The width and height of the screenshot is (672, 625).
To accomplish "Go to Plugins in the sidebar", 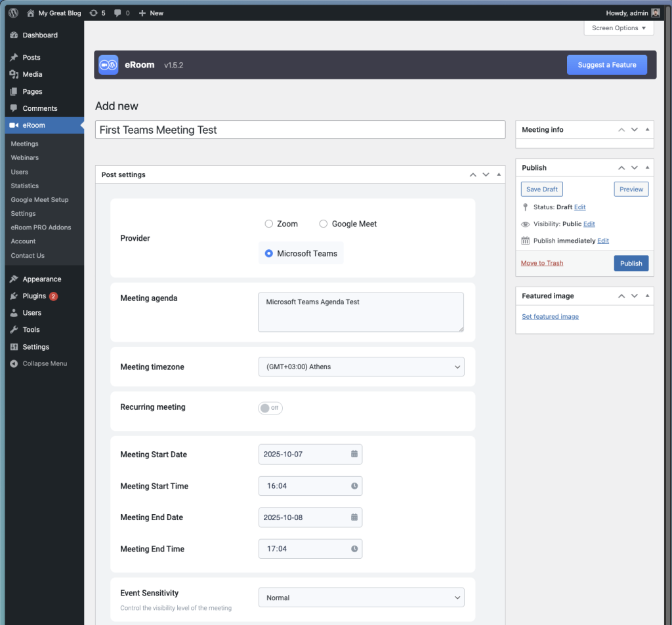I will click(x=34, y=296).
